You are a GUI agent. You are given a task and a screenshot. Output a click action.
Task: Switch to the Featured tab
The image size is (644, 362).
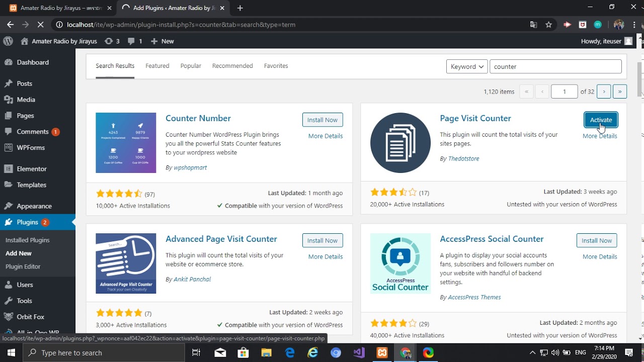pos(157,66)
